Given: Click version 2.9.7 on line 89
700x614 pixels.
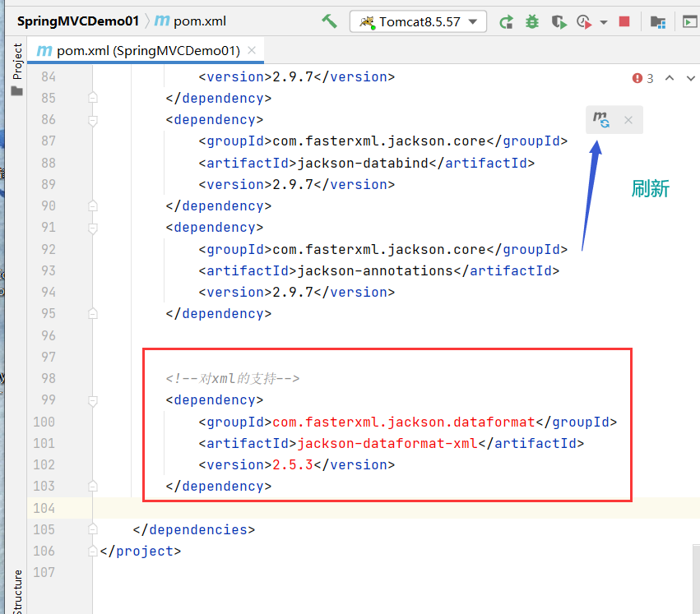Looking at the screenshot, I should pos(293,184).
